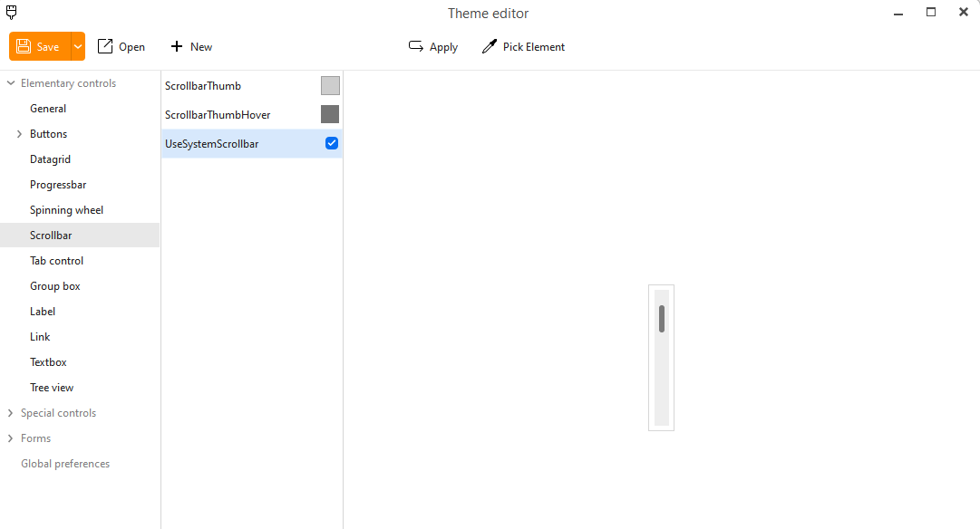This screenshot has height=529, width=980.
Task: Click the Elementary controls heading
Action: pyautogui.click(x=68, y=83)
